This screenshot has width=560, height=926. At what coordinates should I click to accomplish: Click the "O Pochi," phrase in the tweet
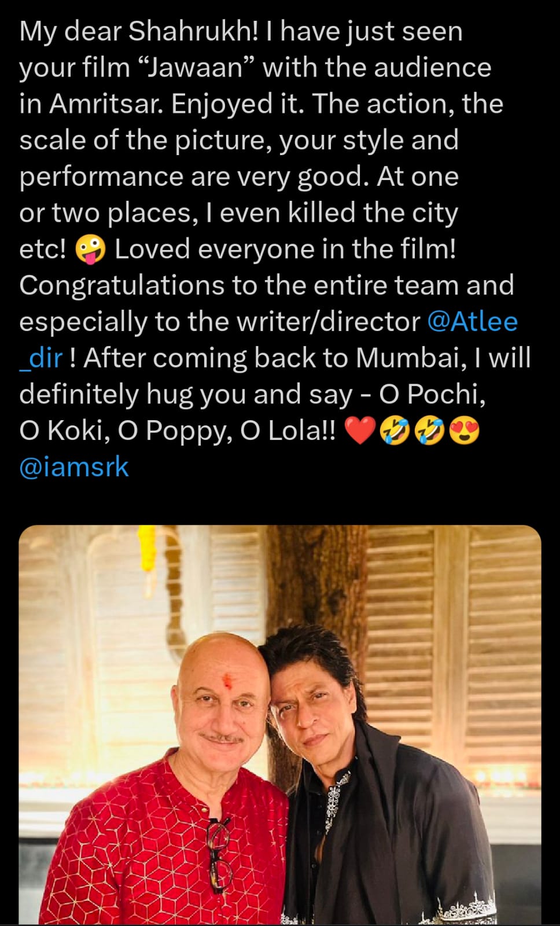(432, 395)
